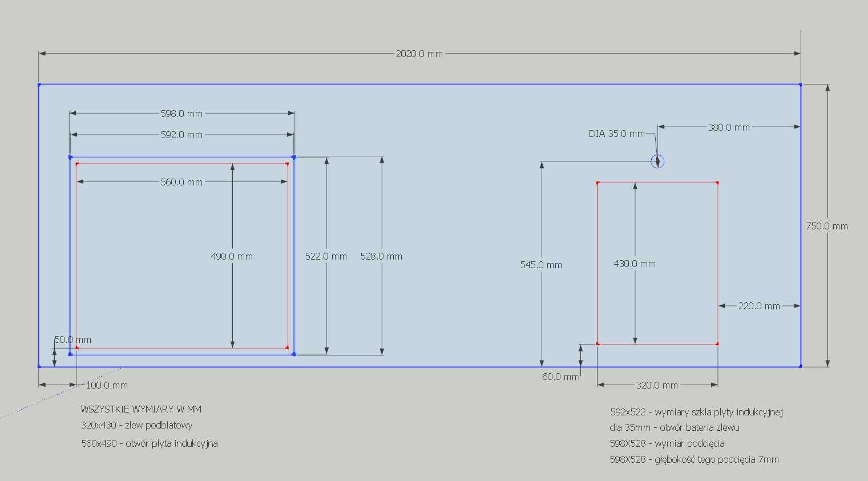Viewport: 868px width, 481px height.
Task: Click the 220.0 mm dimension label
Action: [x=759, y=306]
